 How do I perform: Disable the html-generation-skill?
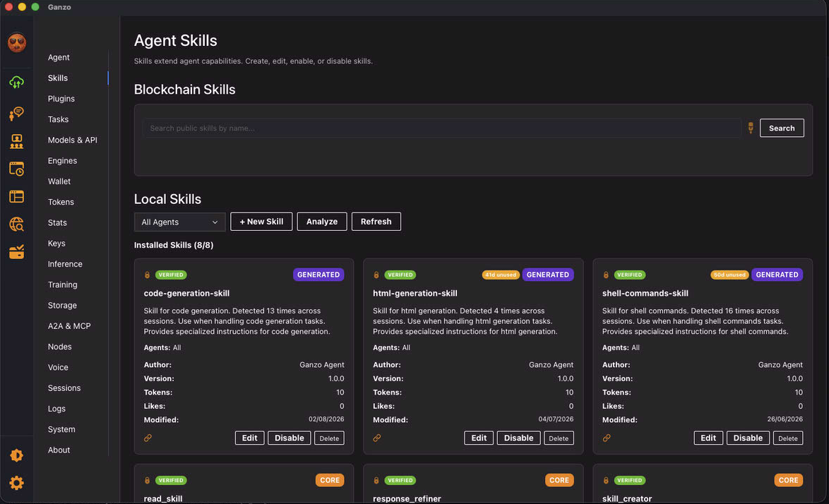(x=518, y=438)
